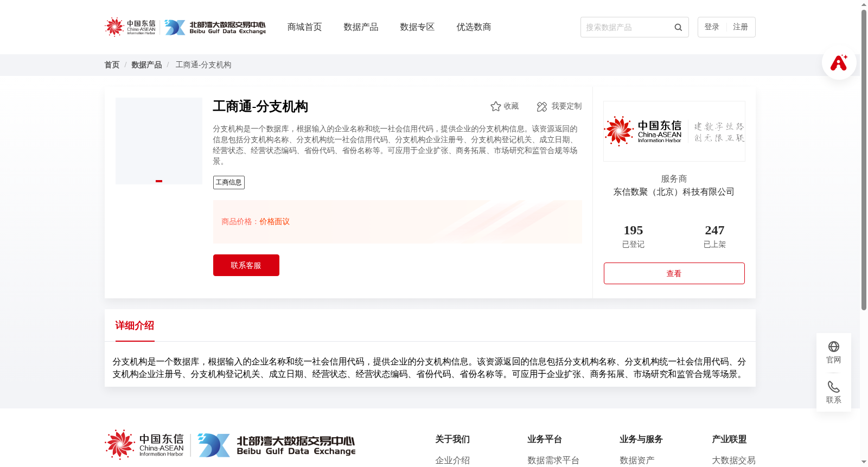Select the 详细介绍 tab
868x467 pixels.
pos(135,325)
